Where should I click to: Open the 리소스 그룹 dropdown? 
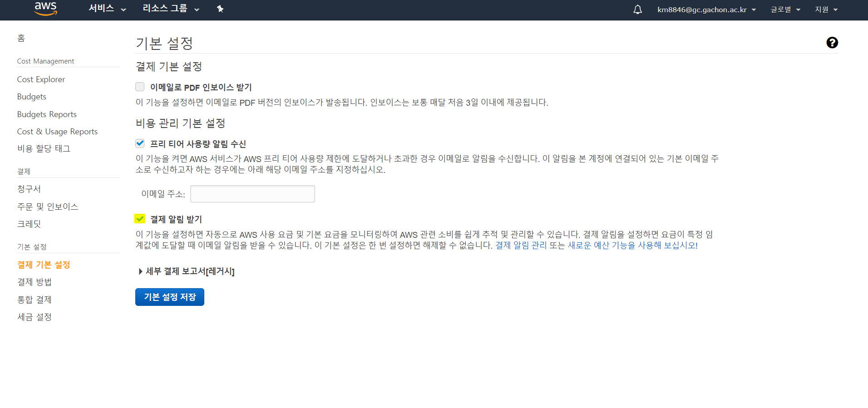tap(171, 9)
